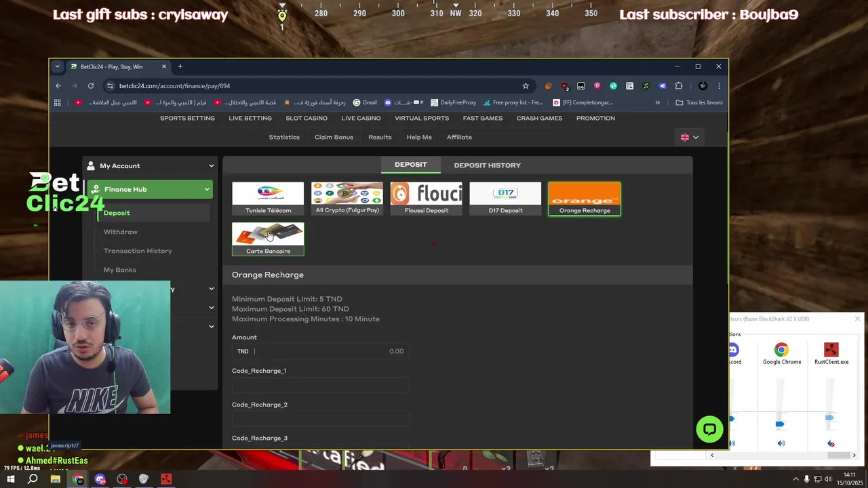Adjust the RustClient.exe volume slider
This screenshot has width=868, height=488.
tap(829, 418)
